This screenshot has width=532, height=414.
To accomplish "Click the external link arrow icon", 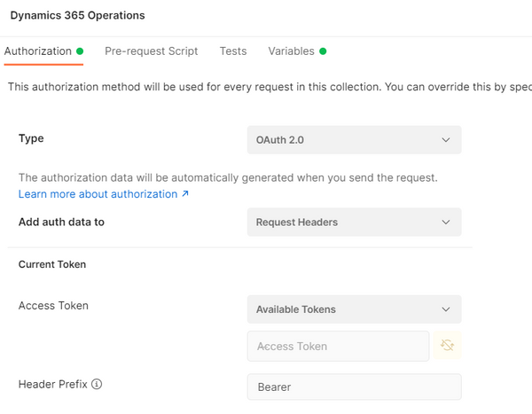I will coord(184,194).
